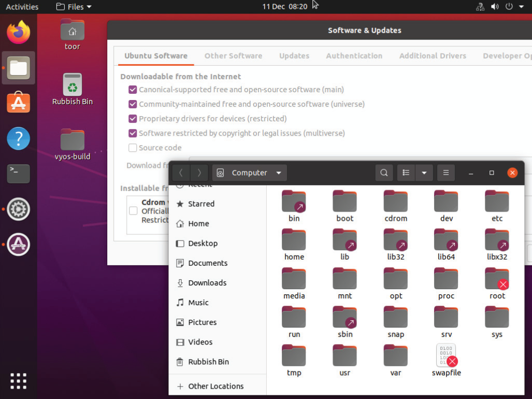This screenshot has width=532, height=399.
Task: Go back in Files navigation
Action: 181,173
